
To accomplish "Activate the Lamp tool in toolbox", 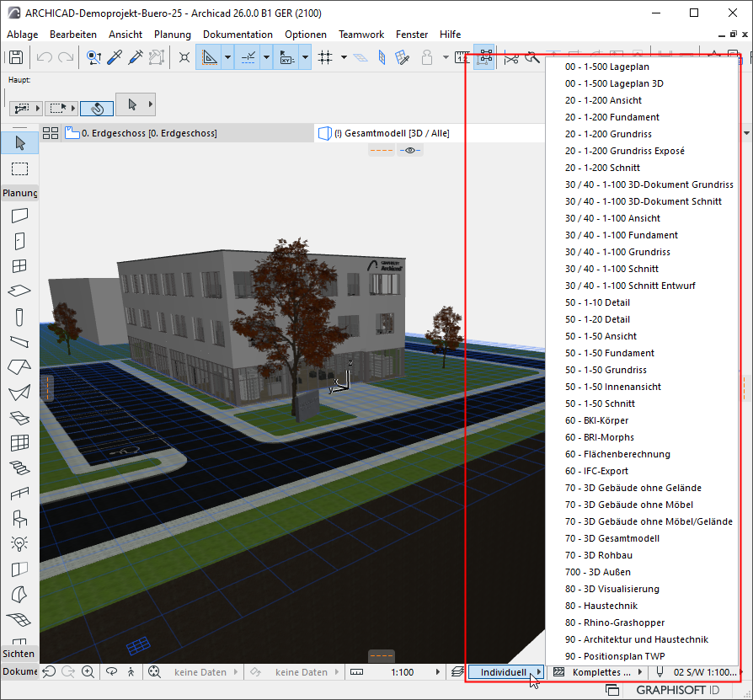I will point(20,543).
